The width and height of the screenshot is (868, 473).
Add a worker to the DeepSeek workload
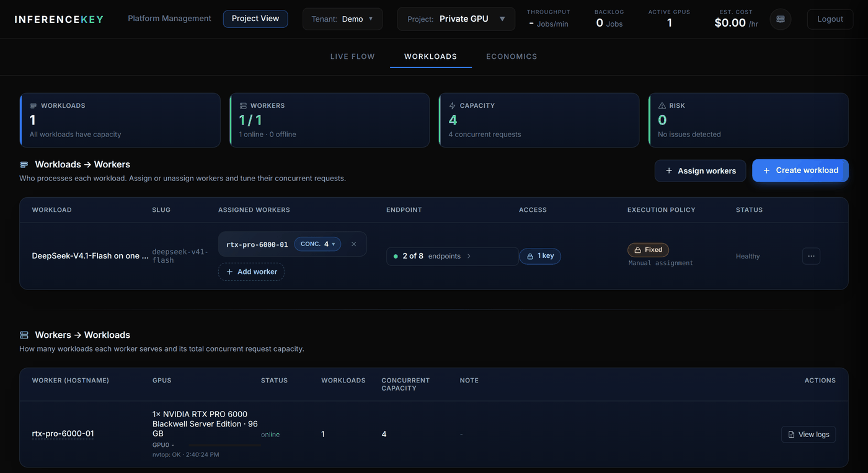[x=251, y=272]
